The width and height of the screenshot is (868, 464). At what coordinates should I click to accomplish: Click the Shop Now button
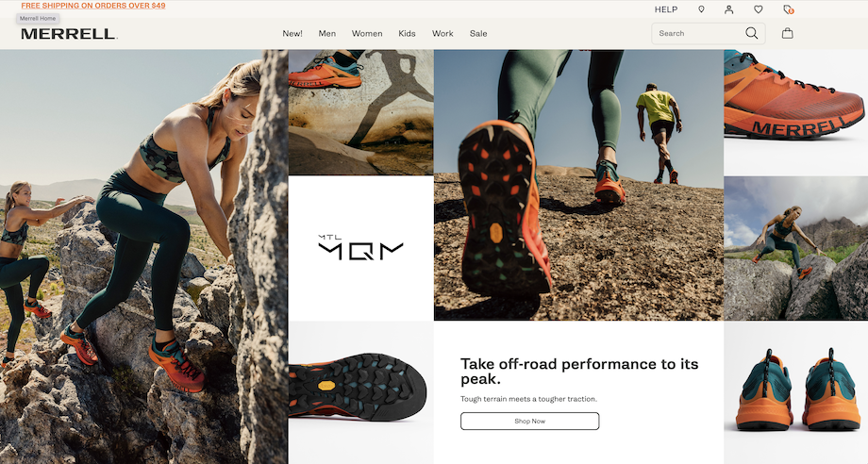pos(530,421)
